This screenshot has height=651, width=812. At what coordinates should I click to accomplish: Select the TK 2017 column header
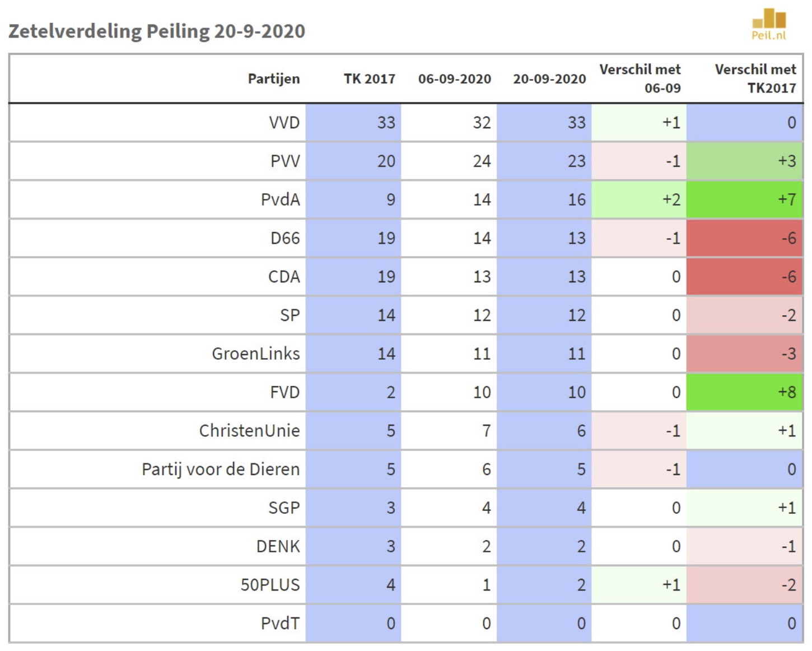[x=369, y=79]
